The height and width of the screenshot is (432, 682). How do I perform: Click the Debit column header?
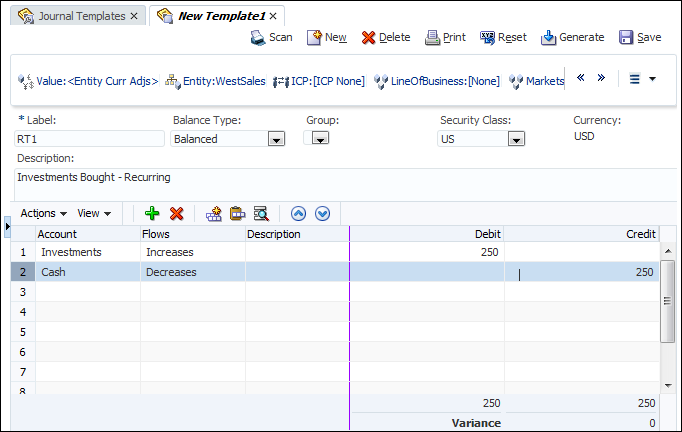tap(427, 234)
